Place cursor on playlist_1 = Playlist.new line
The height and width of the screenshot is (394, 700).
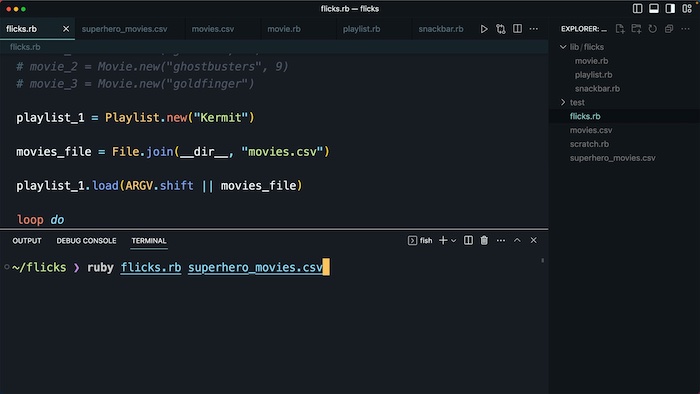point(135,117)
